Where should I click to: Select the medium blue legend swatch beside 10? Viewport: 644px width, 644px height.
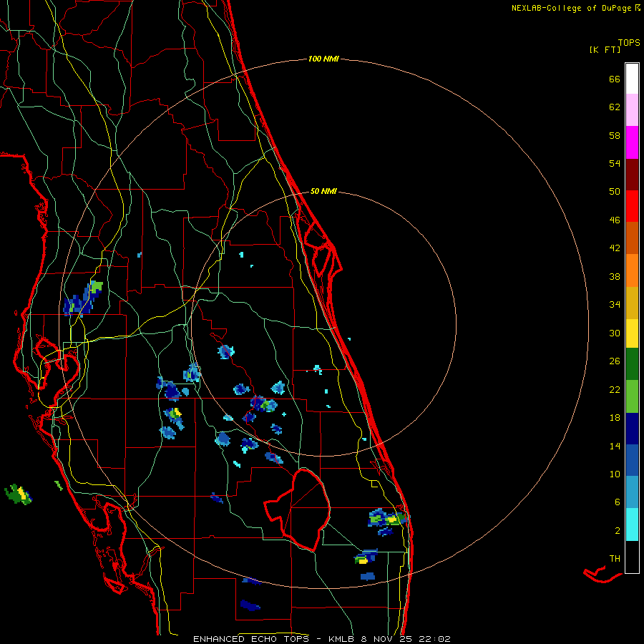point(632,460)
